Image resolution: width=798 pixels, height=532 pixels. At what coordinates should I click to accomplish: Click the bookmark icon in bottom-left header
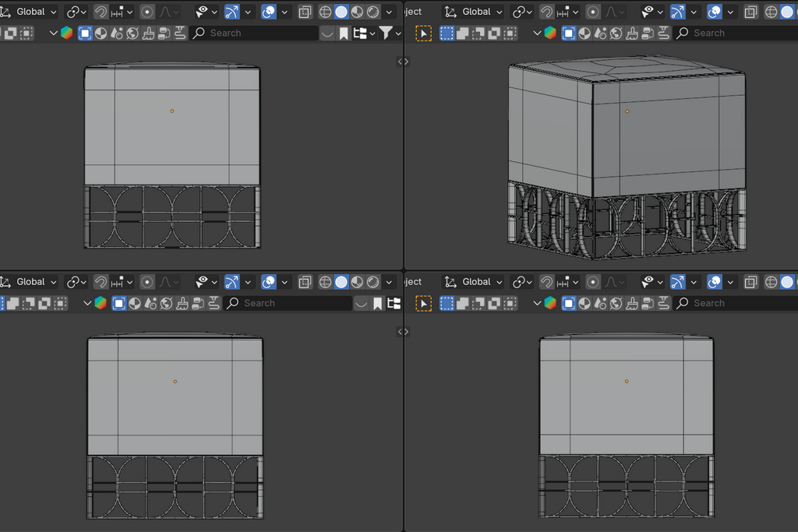coord(377,303)
